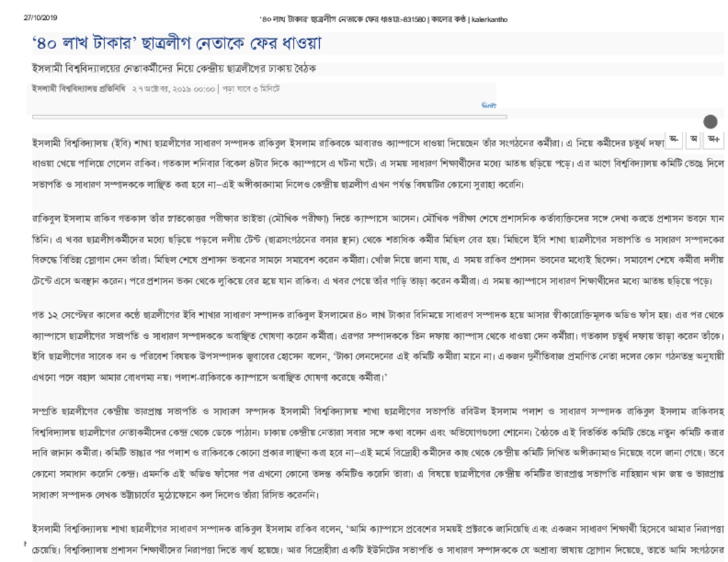Click the page header title containing kalerkantho
The height and width of the screenshot is (562, 728).
coord(383,19)
